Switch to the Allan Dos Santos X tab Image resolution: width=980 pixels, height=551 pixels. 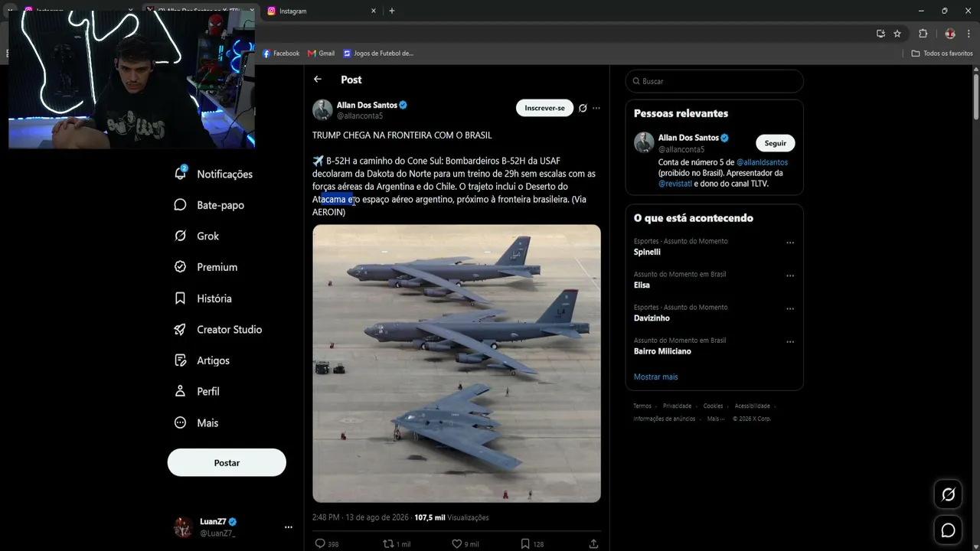tap(201, 11)
